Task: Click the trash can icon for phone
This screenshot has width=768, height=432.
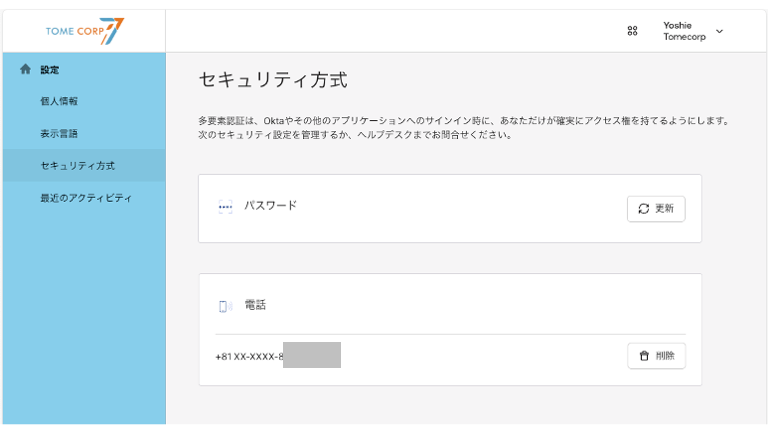Action: pyautogui.click(x=644, y=356)
